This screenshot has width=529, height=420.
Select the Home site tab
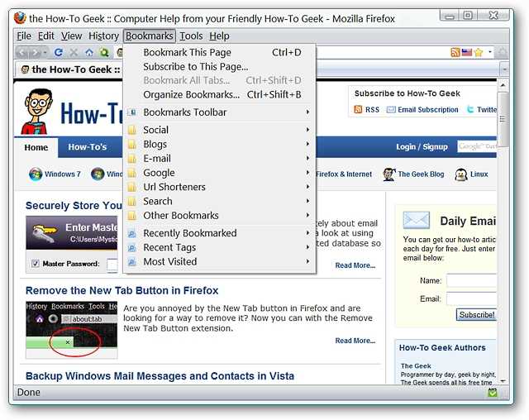(x=36, y=147)
